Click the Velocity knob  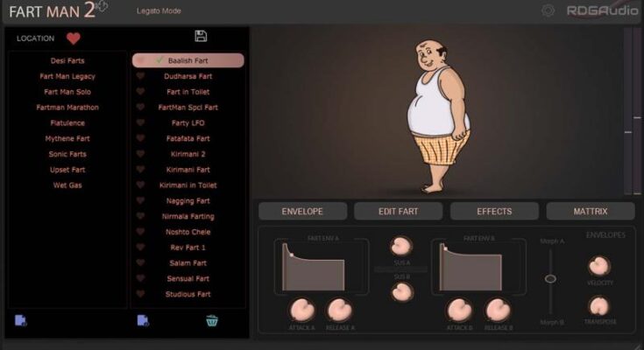click(x=599, y=266)
